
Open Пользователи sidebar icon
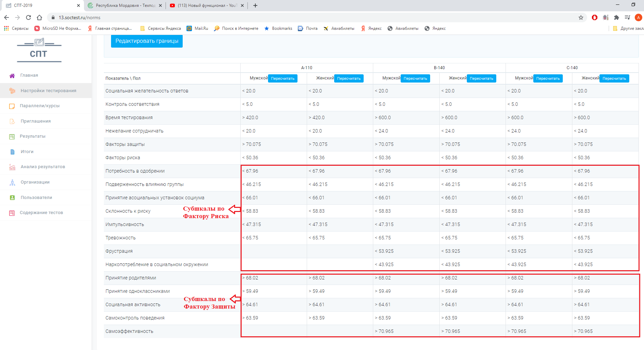(12, 198)
